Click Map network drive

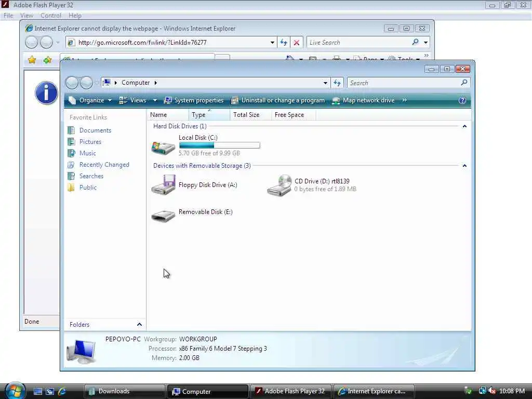click(x=363, y=100)
